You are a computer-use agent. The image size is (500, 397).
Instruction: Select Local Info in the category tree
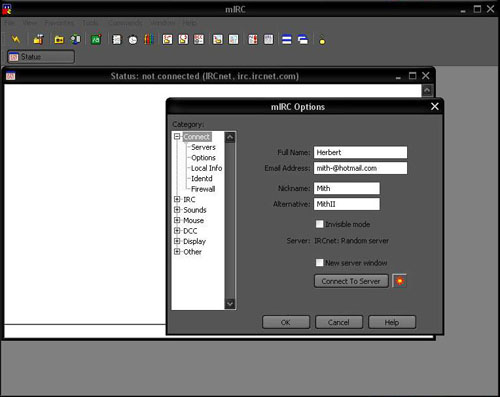pos(206,168)
